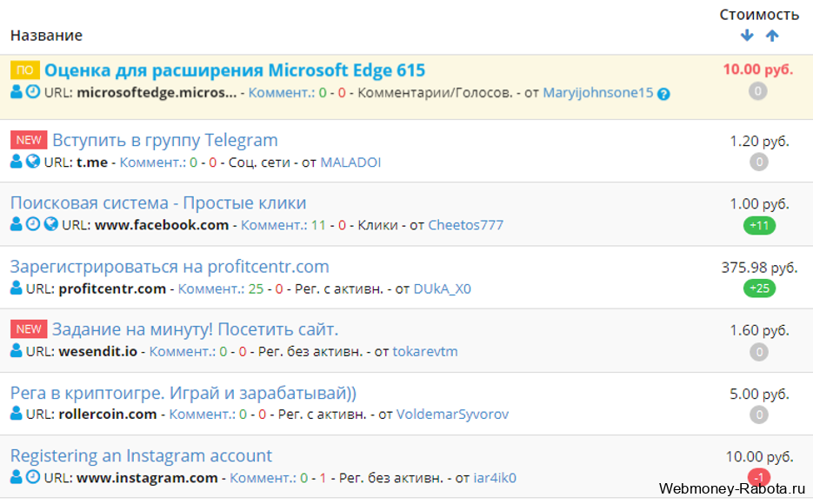Click URL text wesendit.io
Viewport: 813px width, 504px height.
click(x=98, y=351)
